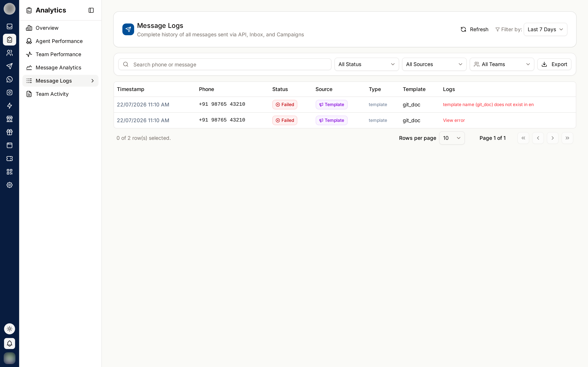Screen dimensions: 588x367
Task: Open the rows per page selector
Action: [452, 138]
